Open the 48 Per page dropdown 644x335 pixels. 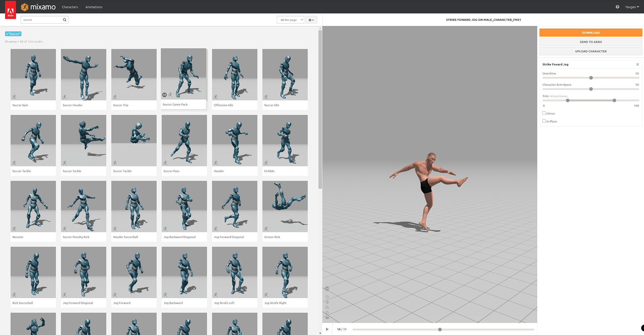coord(290,20)
